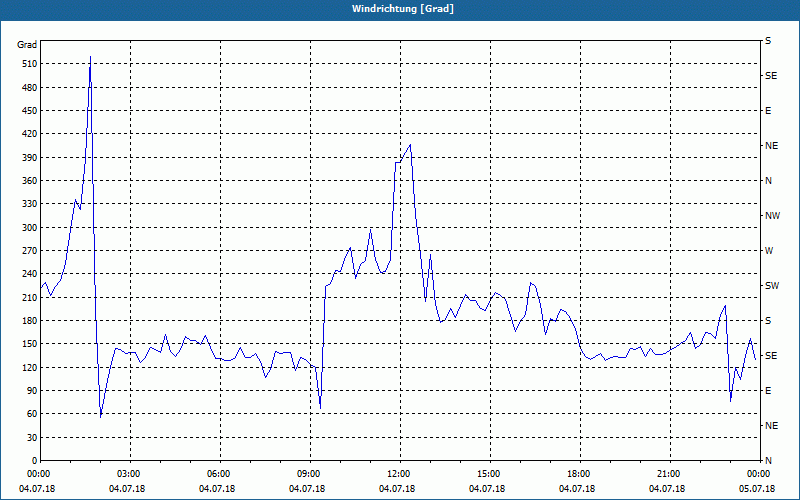
Task: Select the 00:00 label at chart start
Action: pyautogui.click(x=37, y=473)
